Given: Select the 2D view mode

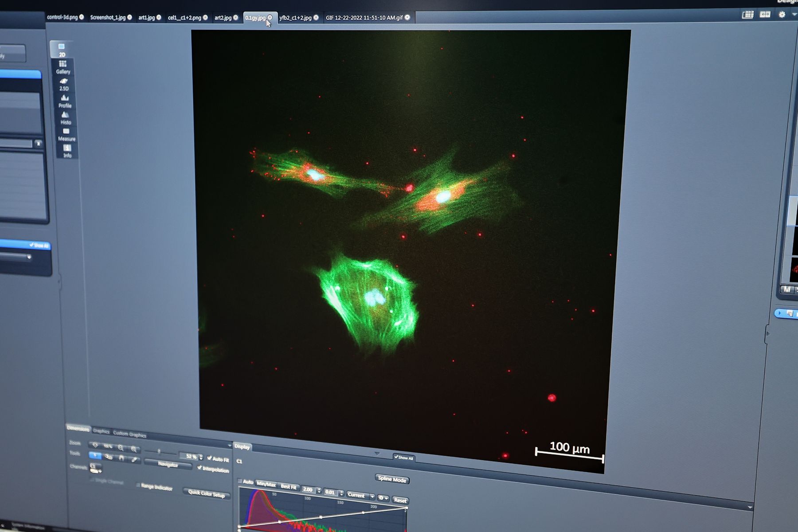Looking at the screenshot, I should click(x=62, y=49).
